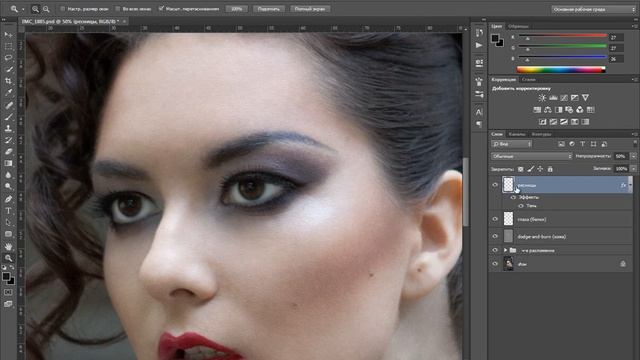Expand the layer group folder

coord(505,250)
